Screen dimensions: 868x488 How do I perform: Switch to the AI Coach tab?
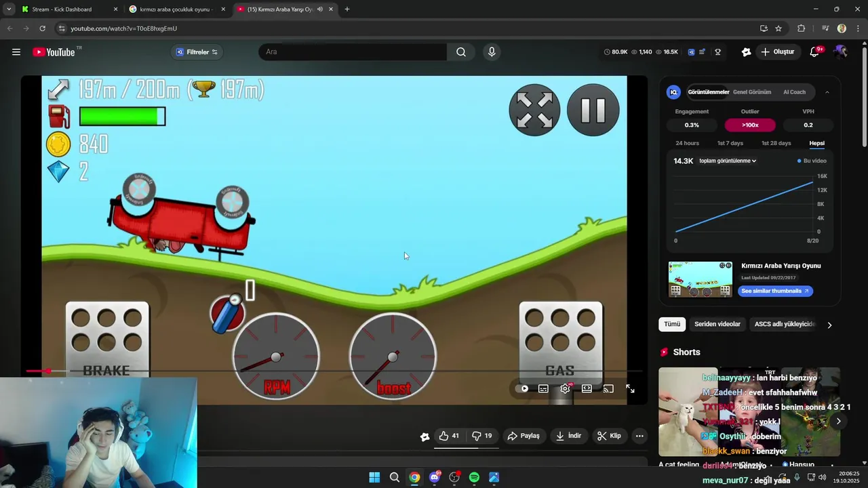(794, 92)
